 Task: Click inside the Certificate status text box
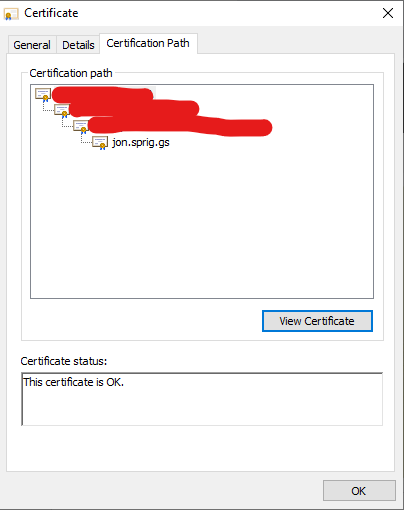click(202, 399)
